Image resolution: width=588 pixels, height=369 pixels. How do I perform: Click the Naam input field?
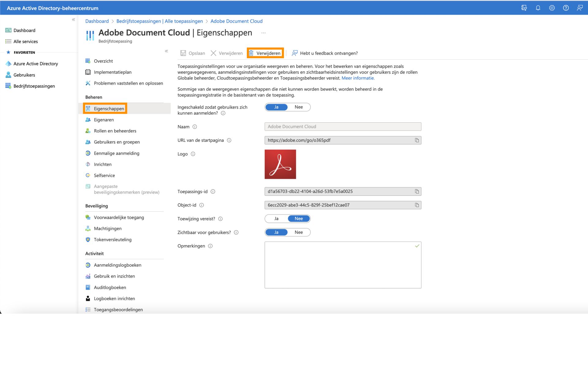(x=343, y=127)
